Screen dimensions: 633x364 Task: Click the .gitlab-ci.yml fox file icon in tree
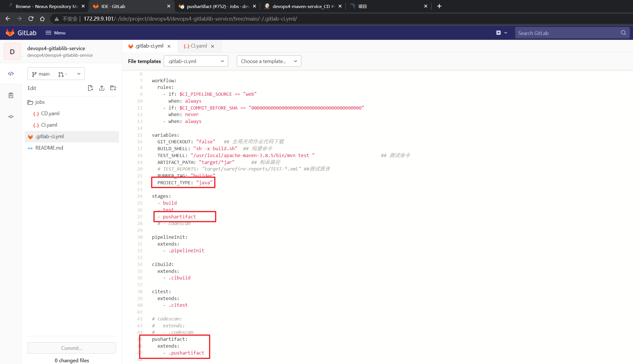(x=30, y=137)
